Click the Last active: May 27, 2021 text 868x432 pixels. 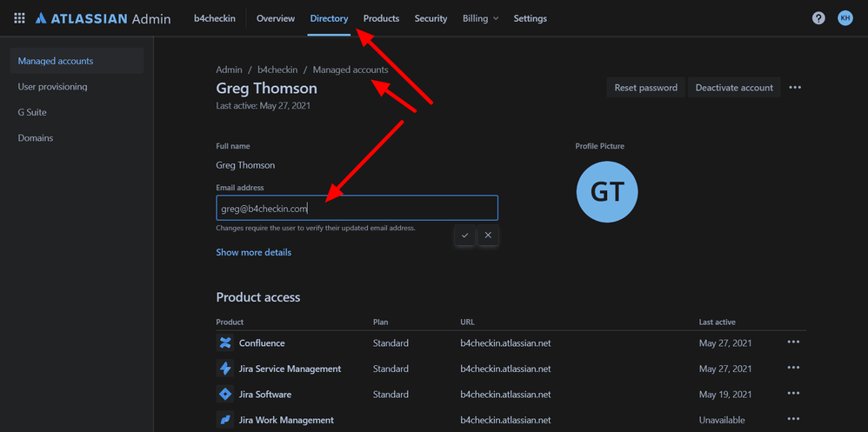pyautogui.click(x=263, y=105)
